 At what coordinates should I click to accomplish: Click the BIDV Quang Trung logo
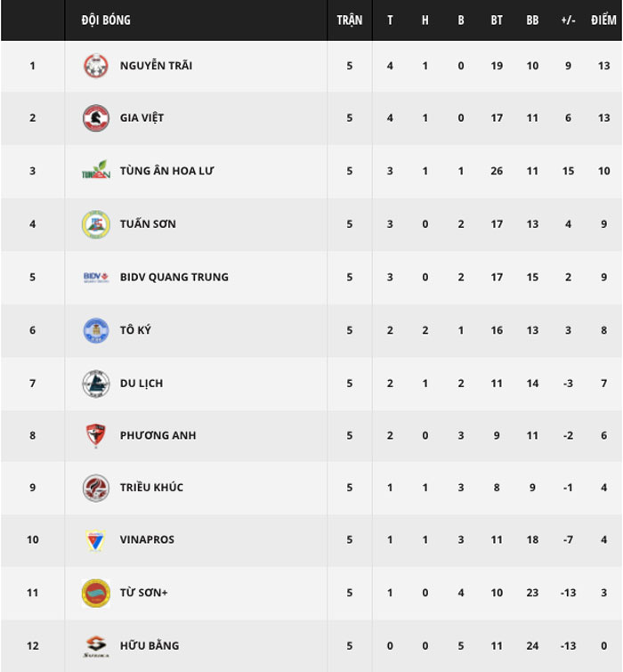click(96, 278)
